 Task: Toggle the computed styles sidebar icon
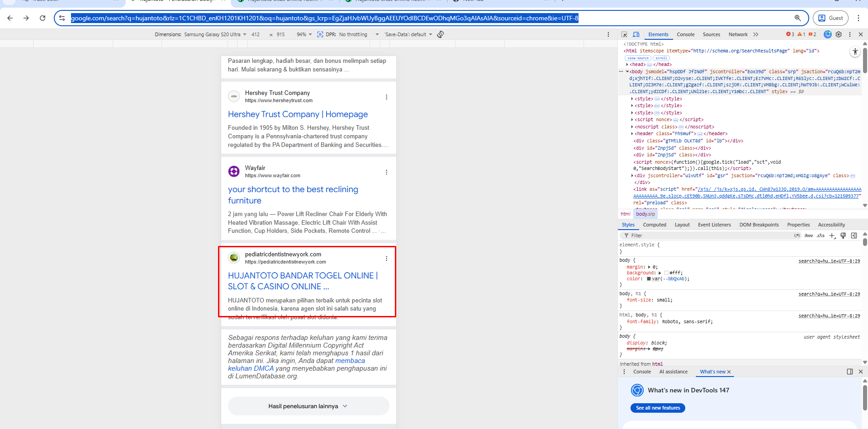click(854, 236)
